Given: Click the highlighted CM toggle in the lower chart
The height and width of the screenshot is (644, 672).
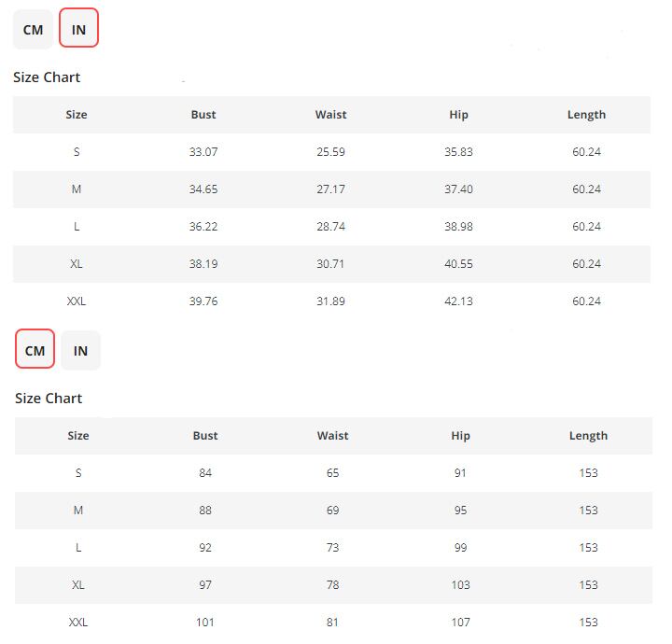Looking at the screenshot, I should 35,351.
